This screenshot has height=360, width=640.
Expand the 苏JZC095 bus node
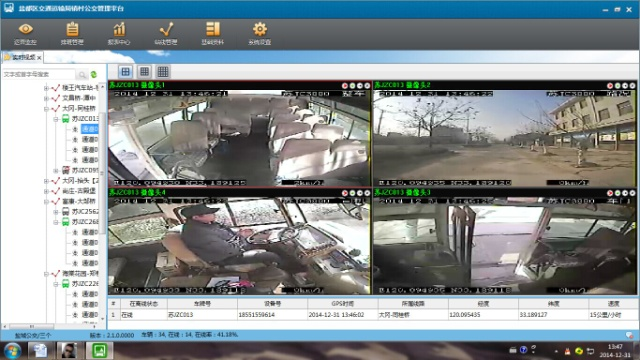pos(56,171)
